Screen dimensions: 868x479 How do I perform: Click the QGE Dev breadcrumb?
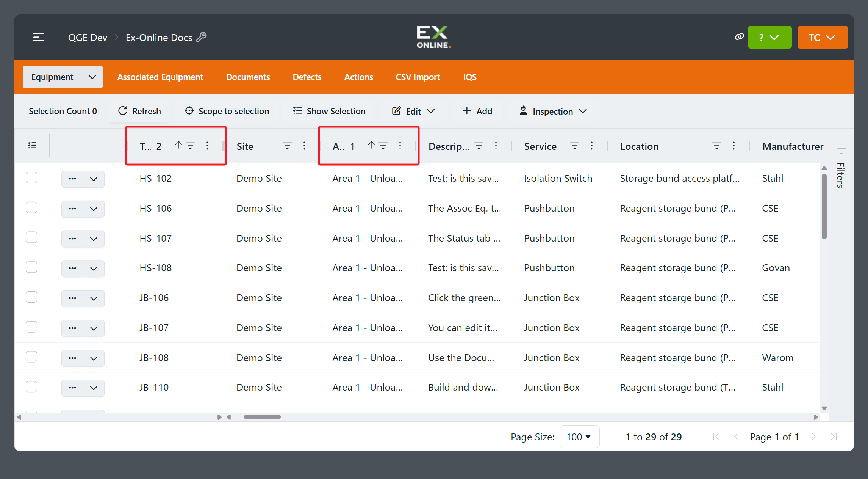click(x=88, y=38)
